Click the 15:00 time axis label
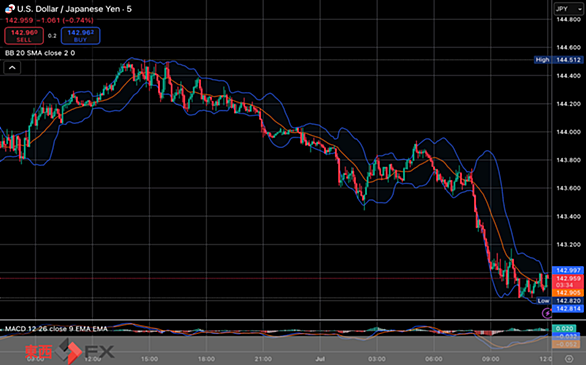586x365 pixels. [149, 359]
